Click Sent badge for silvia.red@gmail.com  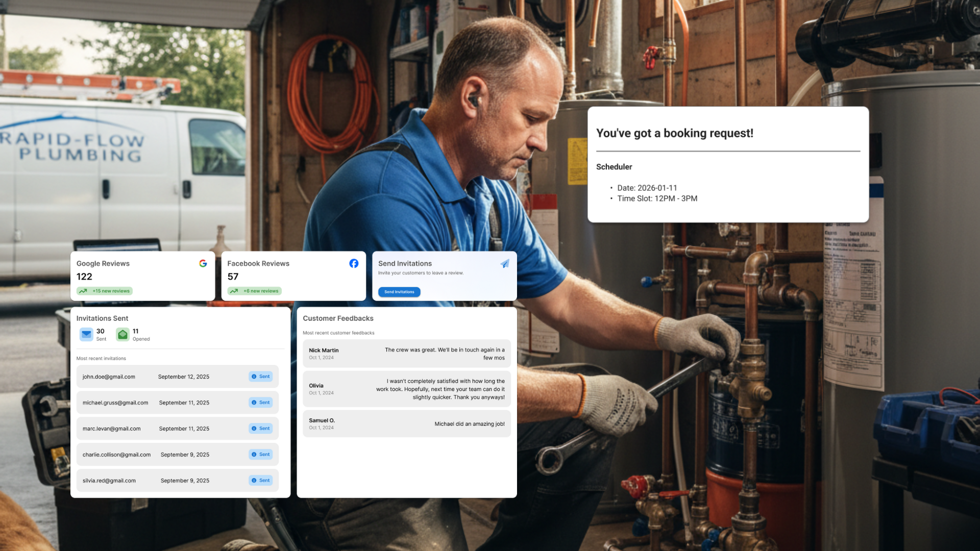click(261, 481)
